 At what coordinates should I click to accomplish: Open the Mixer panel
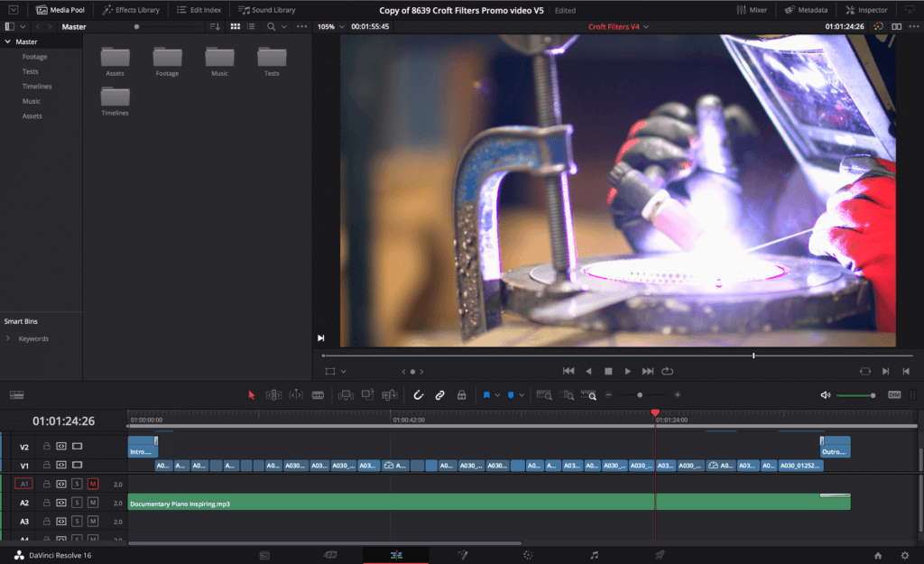[x=752, y=10]
